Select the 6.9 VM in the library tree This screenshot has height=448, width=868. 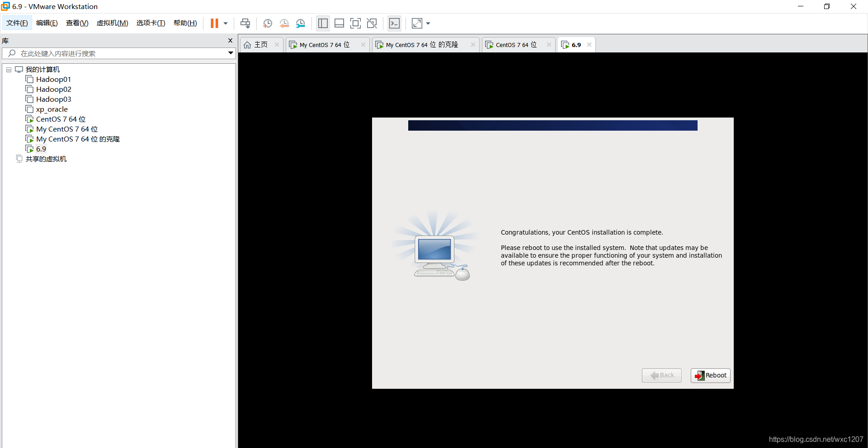(41, 149)
